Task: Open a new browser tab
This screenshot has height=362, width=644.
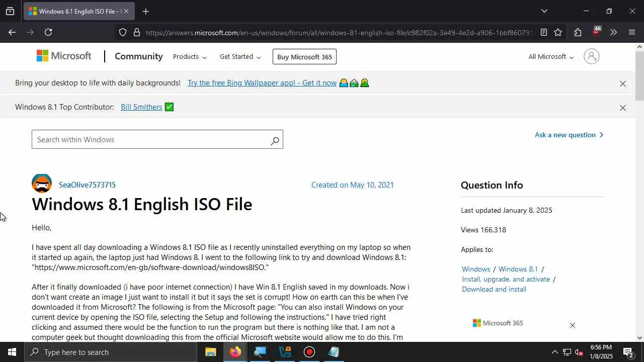Action: [x=145, y=11]
